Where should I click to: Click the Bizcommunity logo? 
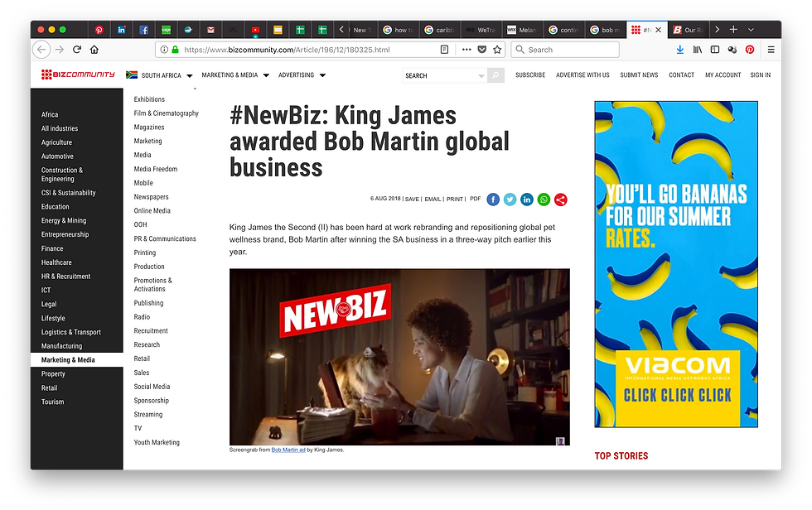[78, 75]
